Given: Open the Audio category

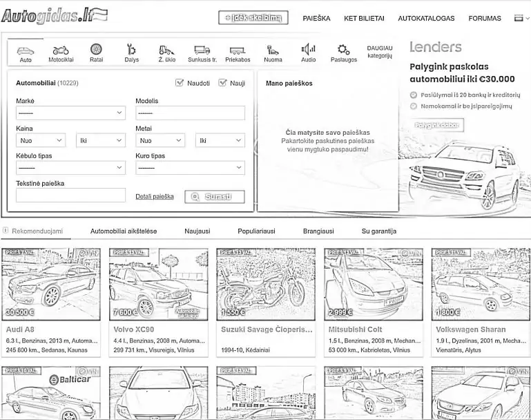Looking at the screenshot, I should tap(308, 50).
